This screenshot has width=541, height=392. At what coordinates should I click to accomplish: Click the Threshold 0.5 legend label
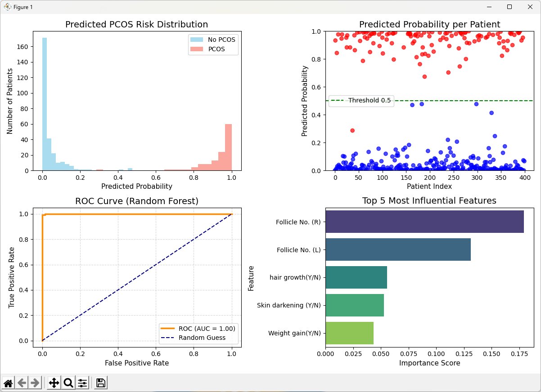coord(369,101)
